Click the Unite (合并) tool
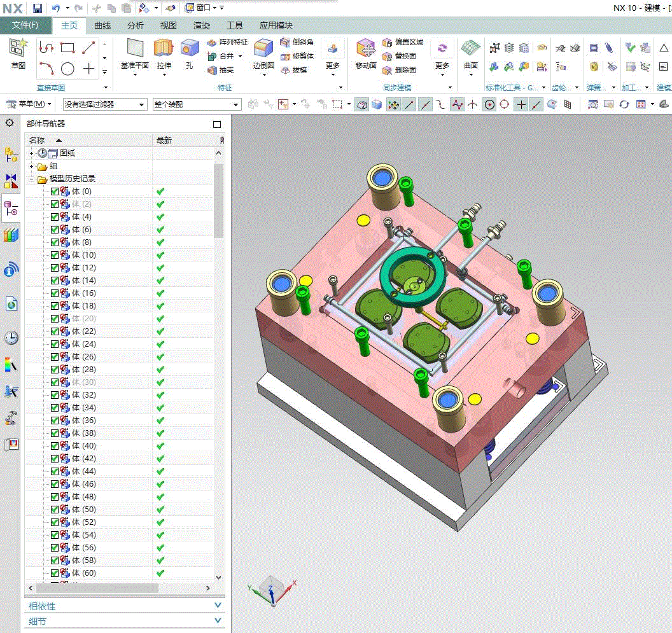The width and height of the screenshot is (672, 633). click(x=221, y=56)
